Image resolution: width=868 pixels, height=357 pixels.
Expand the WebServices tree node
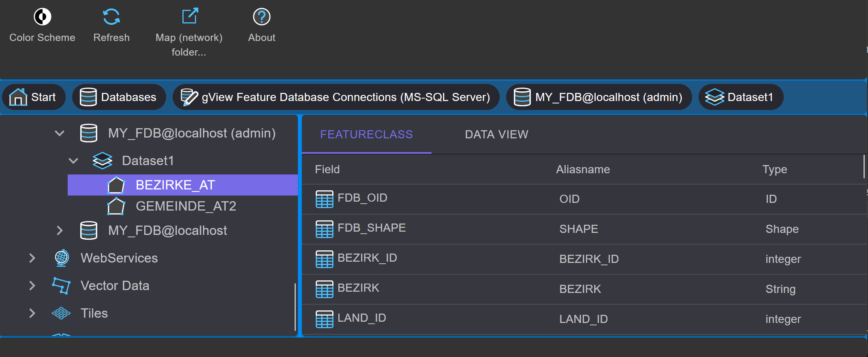(32, 258)
